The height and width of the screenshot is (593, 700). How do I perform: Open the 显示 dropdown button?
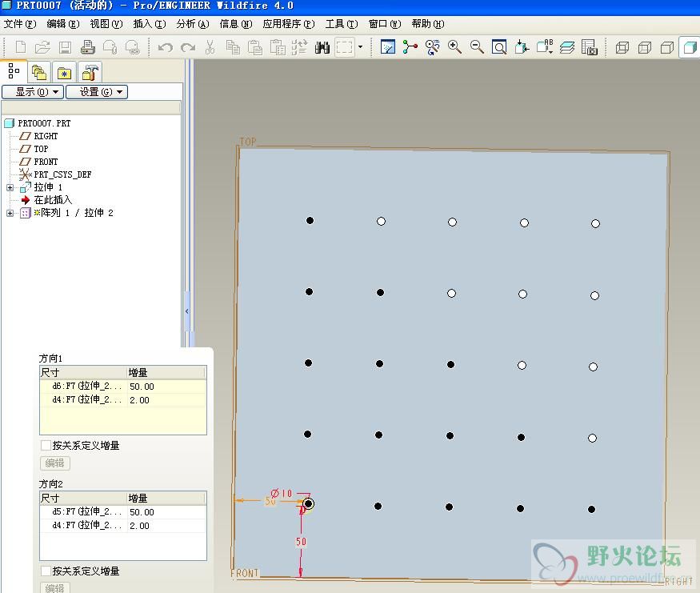pos(33,92)
